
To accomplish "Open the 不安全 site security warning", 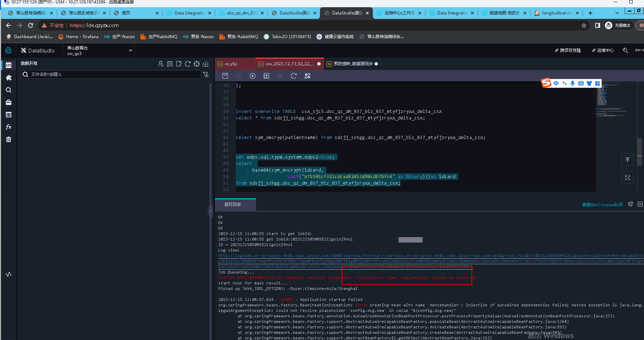I will click(53, 25).
